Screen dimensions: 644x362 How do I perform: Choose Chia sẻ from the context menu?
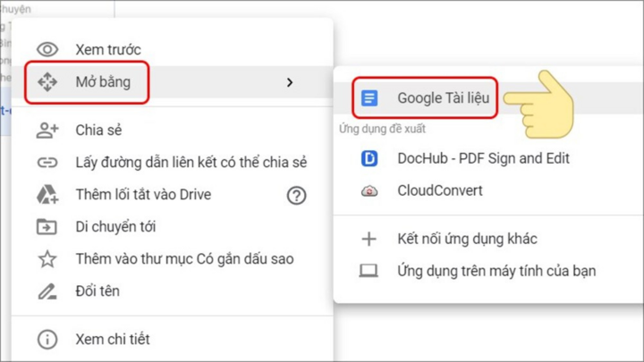pyautogui.click(x=172, y=130)
